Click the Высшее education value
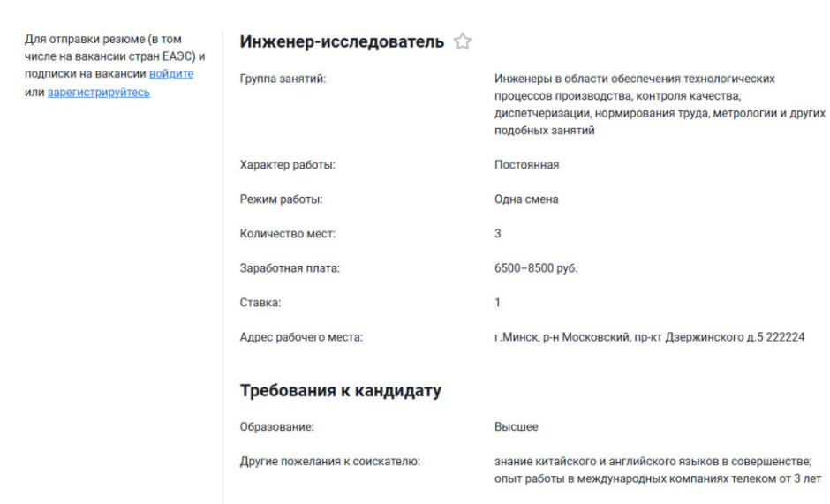830x504 pixels. click(x=516, y=427)
